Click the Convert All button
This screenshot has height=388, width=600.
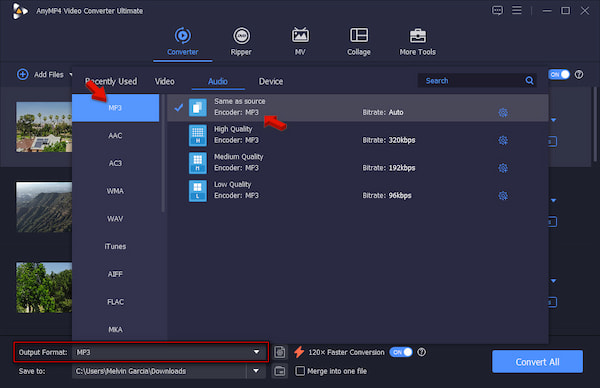[537, 362]
